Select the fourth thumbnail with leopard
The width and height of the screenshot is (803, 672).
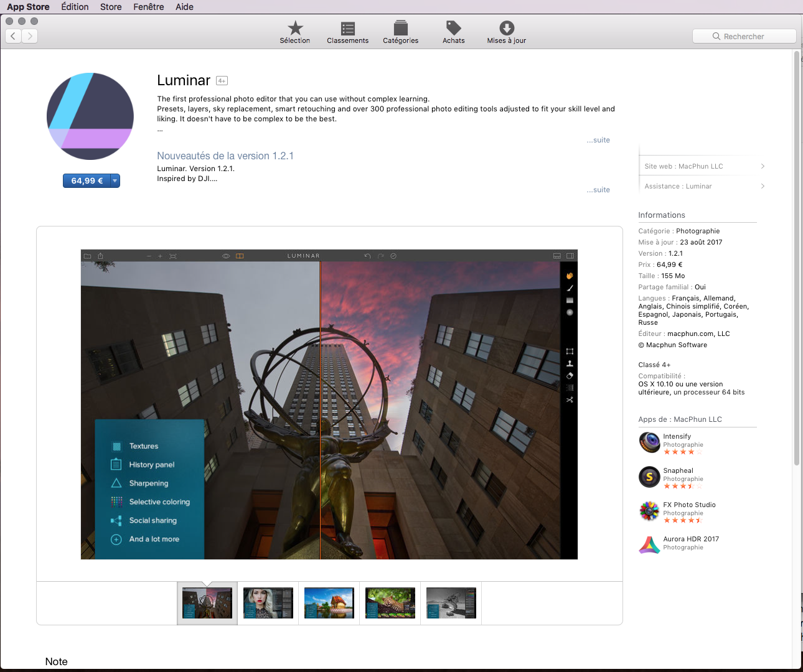pos(390,603)
